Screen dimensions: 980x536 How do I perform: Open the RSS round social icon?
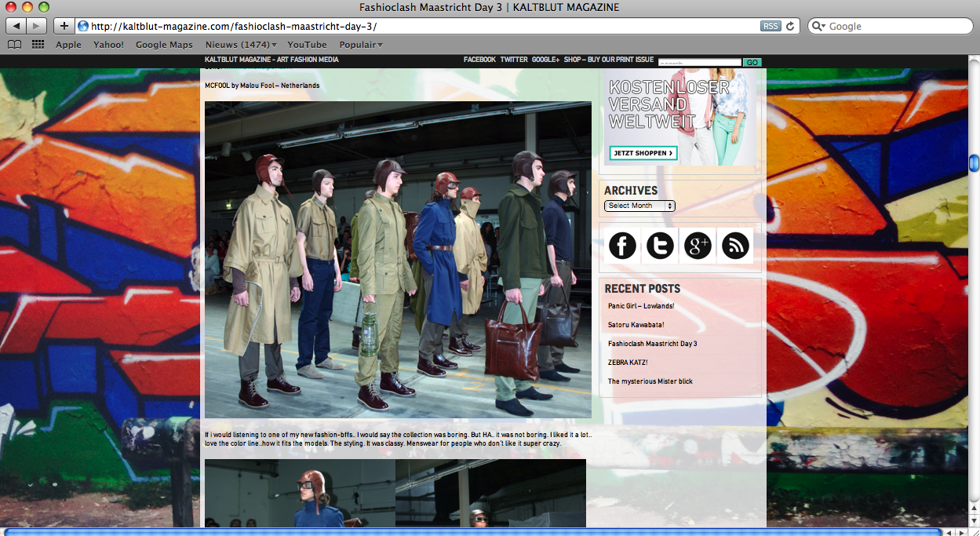(x=735, y=246)
